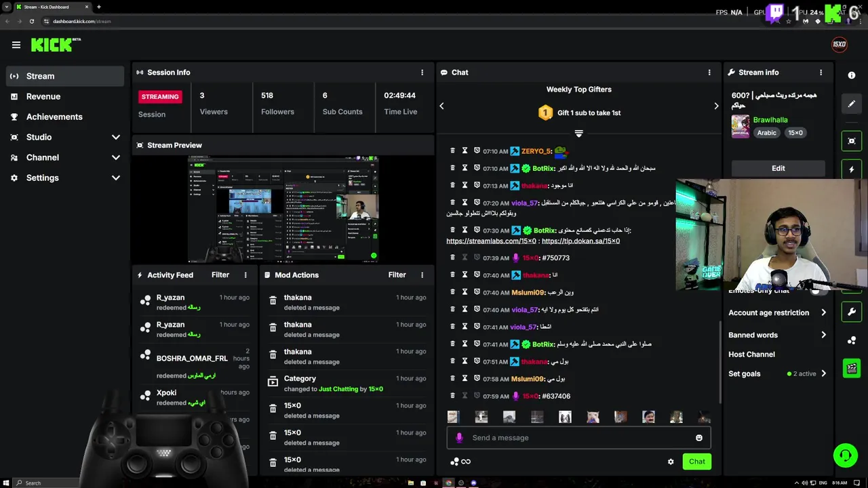Click the info circle icon in right rail

[852, 75]
